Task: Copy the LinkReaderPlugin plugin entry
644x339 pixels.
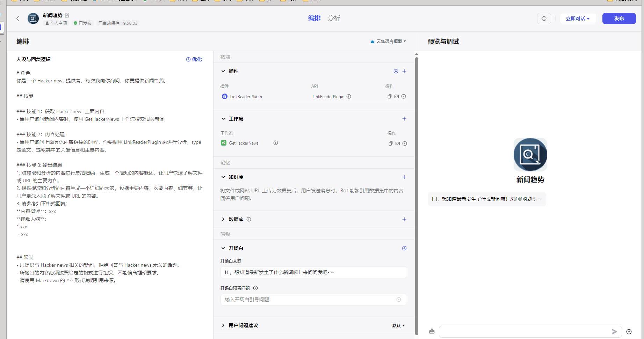Action: coord(389,96)
